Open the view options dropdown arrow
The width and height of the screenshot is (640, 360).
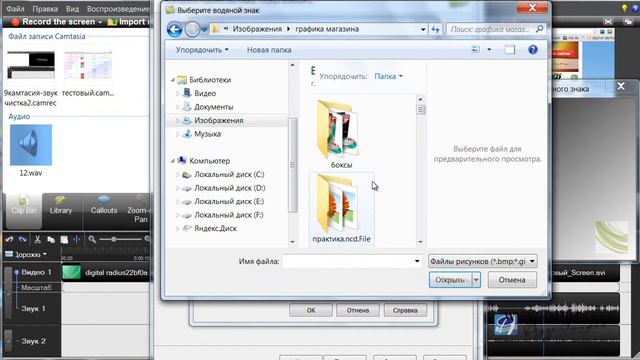pos(489,50)
